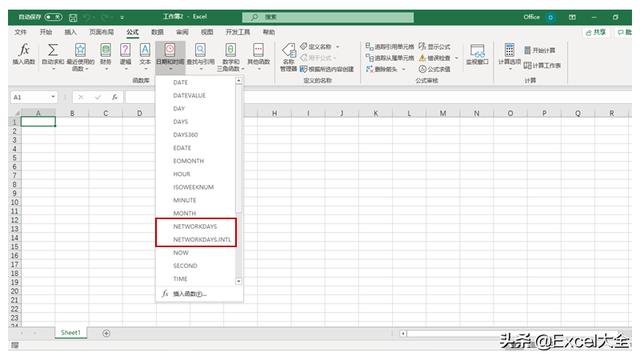The width and height of the screenshot is (640, 360).
Task: Click the ribbon display options icon
Action: point(572,17)
